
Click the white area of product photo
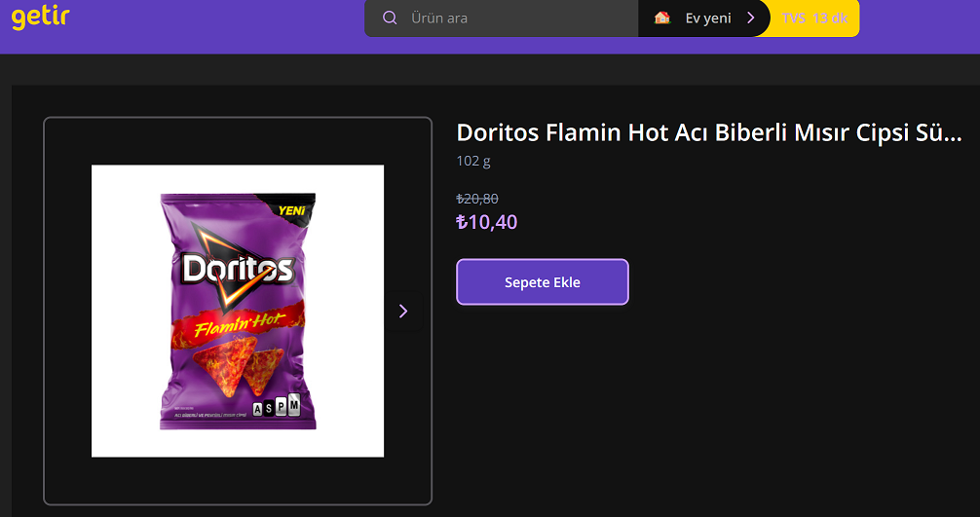pos(123,311)
